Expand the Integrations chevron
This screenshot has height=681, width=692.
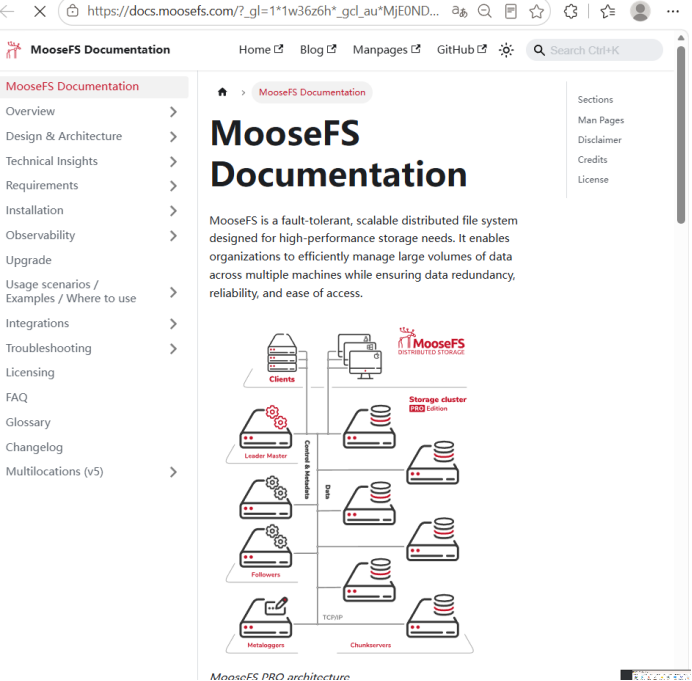pos(173,324)
